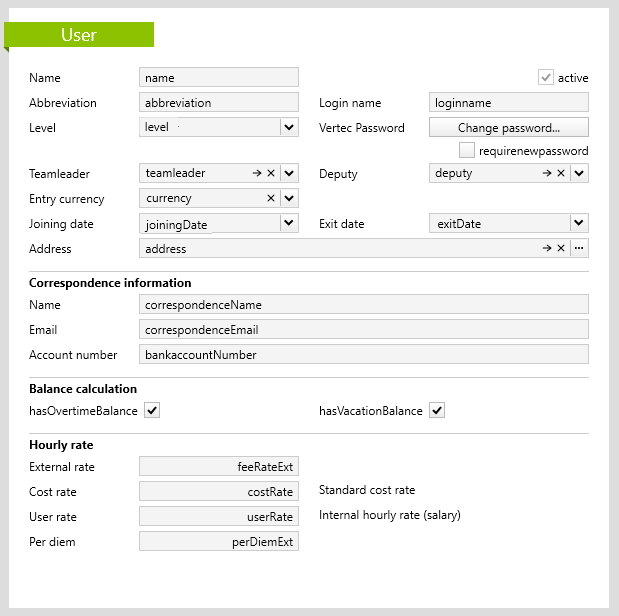The image size is (619, 616).
Task: Go to linked address using arrow icon
Action: pos(547,248)
